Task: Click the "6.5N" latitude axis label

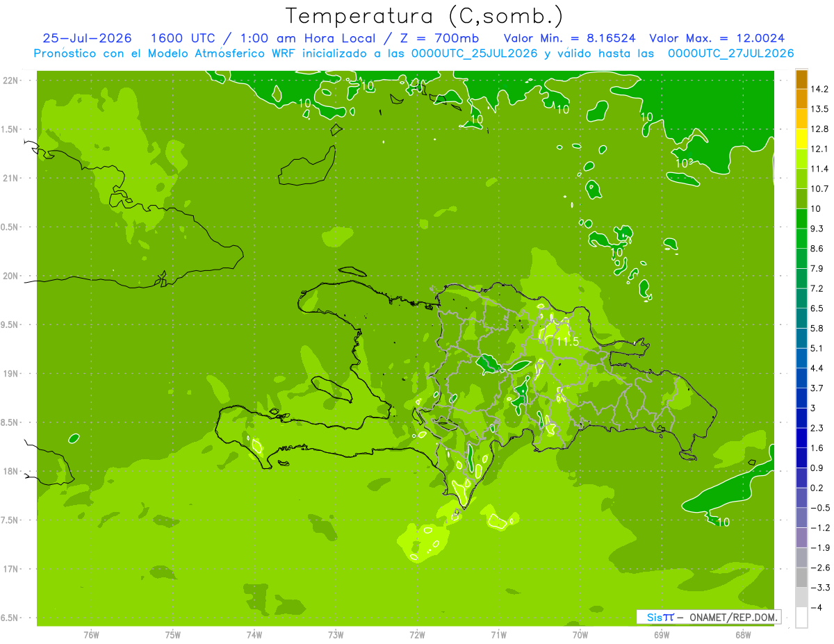Action: click(10, 618)
